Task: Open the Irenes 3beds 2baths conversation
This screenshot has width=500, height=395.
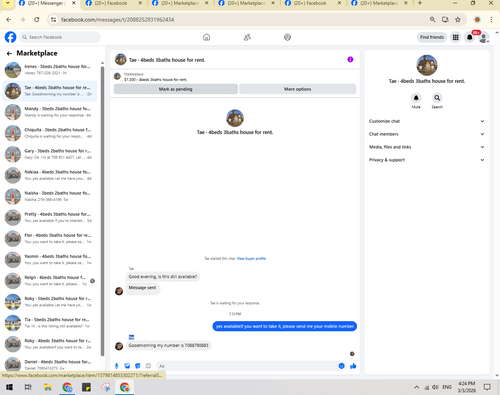Action: (x=50, y=70)
